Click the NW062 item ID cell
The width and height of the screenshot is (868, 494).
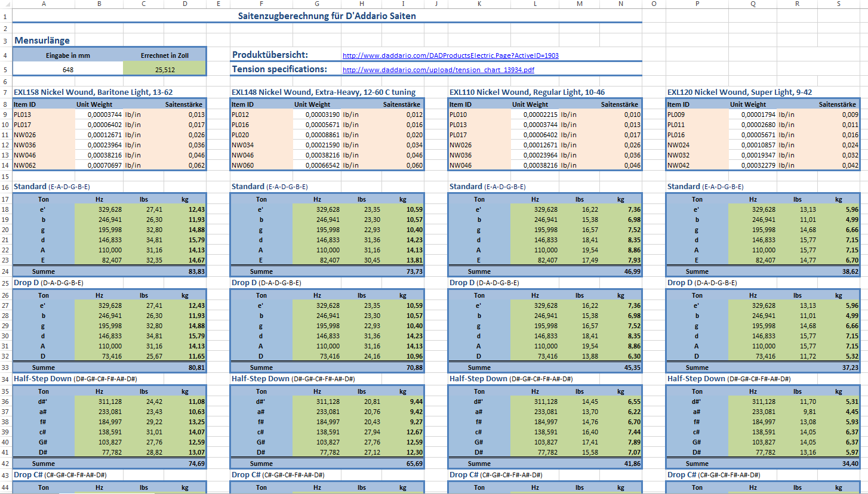pos(44,165)
